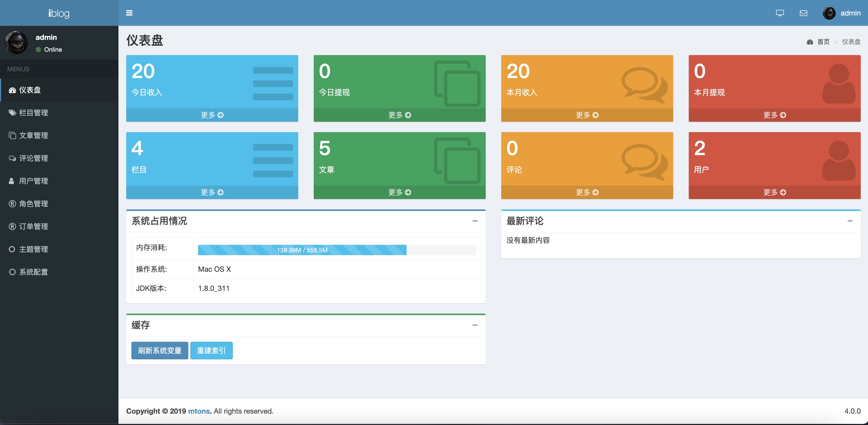Navigate to 首页 in the breadcrumb

pyautogui.click(x=824, y=42)
